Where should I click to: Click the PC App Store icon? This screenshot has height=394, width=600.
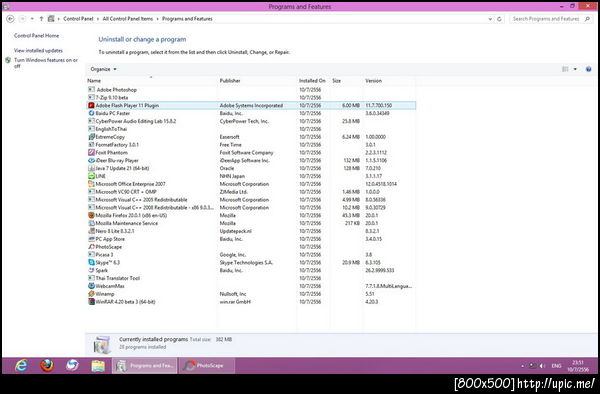(91, 239)
